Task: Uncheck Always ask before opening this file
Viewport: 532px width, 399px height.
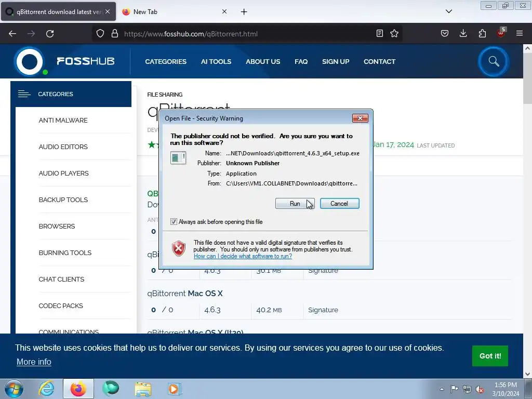Action: [174, 221]
